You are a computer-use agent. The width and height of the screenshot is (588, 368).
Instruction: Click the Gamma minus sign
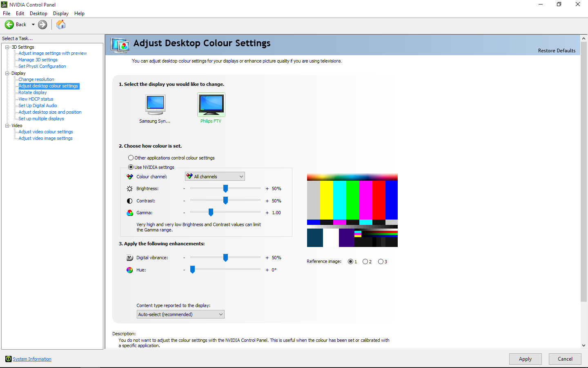tap(184, 213)
